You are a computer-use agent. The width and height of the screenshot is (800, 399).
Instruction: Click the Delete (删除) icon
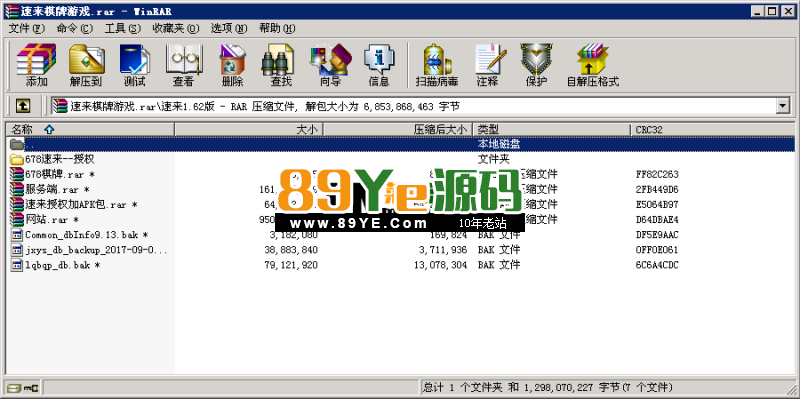(232, 65)
